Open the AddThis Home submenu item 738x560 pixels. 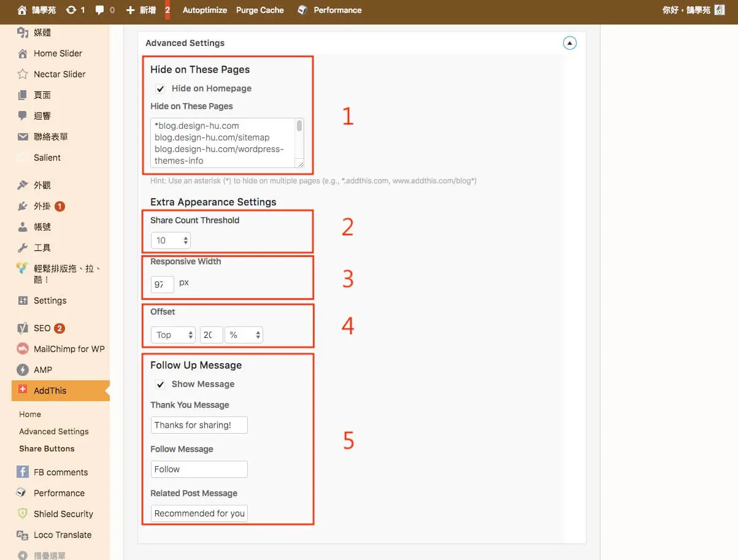[30, 414]
